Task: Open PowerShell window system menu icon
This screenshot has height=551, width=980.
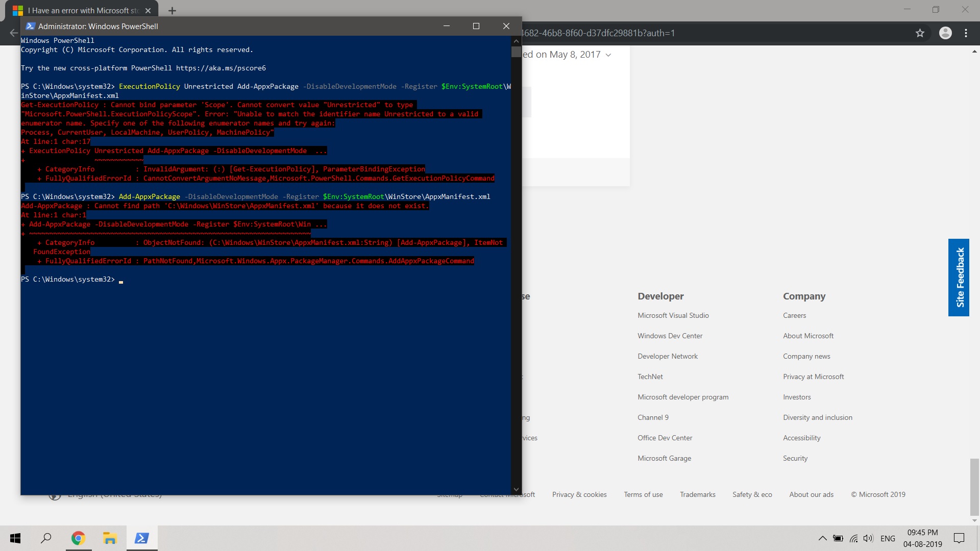Action: (x=30, y=26)
